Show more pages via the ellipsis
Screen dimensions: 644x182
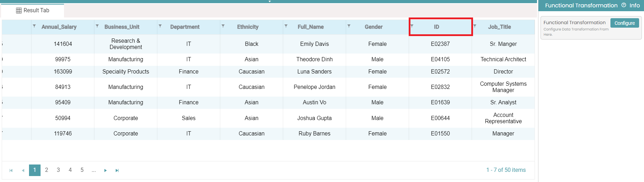click(94, 170)
